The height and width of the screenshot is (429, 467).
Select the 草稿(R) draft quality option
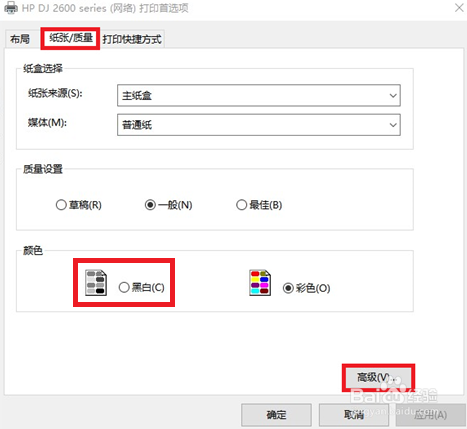[x=79, y=205]
